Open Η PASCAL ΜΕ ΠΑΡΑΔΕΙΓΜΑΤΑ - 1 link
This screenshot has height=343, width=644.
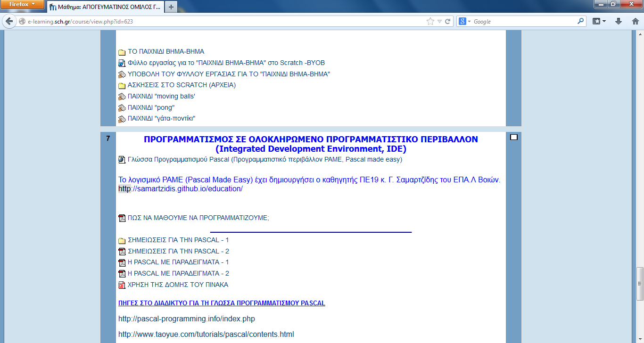click(178, 262)
